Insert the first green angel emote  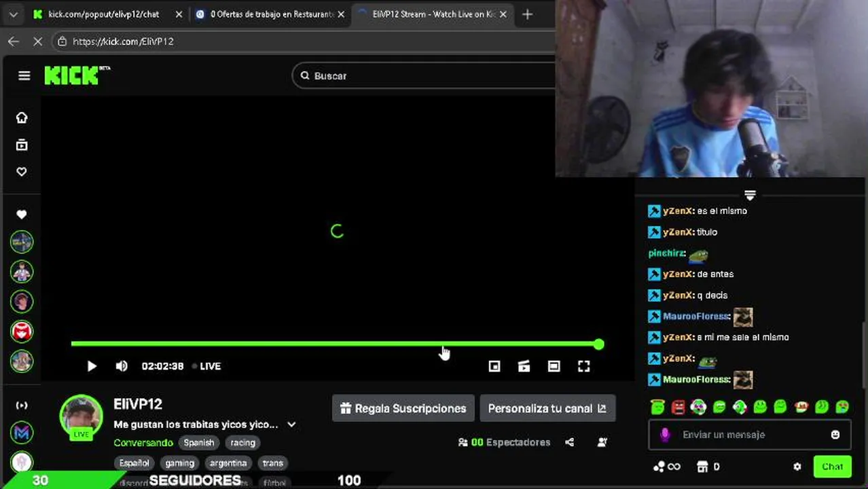pyautogui.click(x=657, y=407)
